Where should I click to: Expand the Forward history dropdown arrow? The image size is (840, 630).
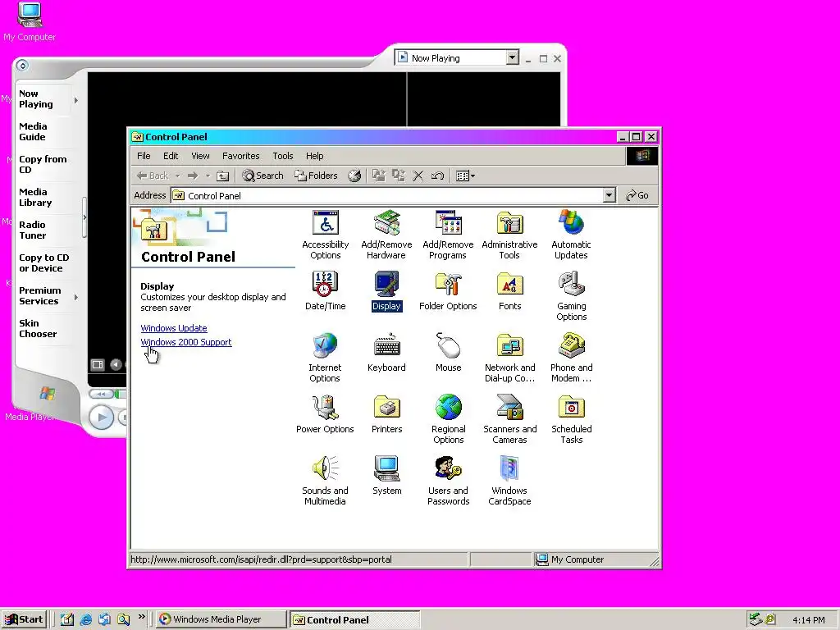(x=208, y=176)
